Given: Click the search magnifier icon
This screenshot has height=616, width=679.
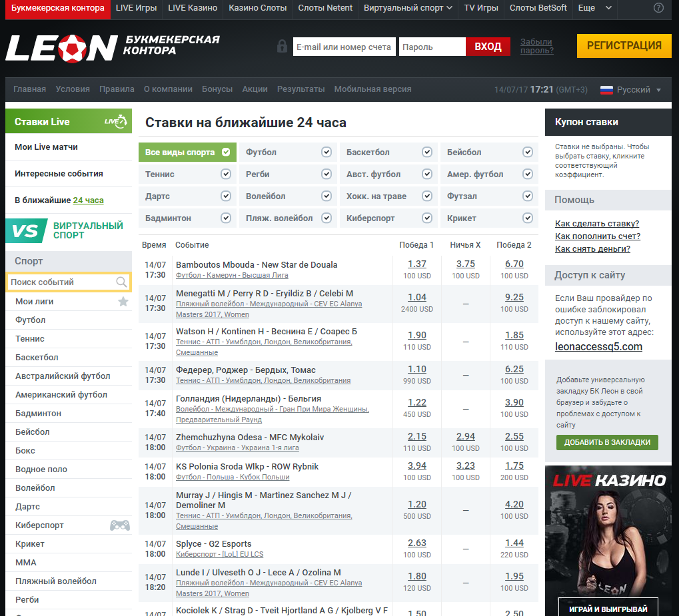Looking at the screenshot, I should pos(122,282).
